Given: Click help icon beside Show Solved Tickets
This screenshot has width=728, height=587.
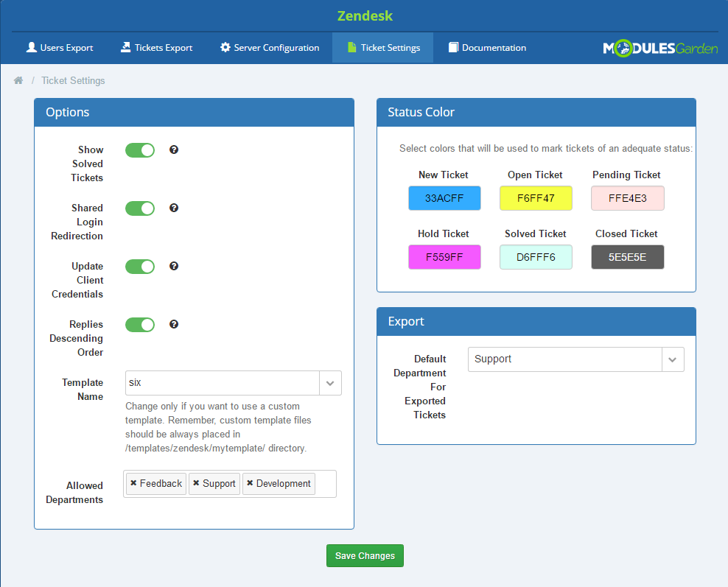Looking at the screenshot, I should 174,150.
